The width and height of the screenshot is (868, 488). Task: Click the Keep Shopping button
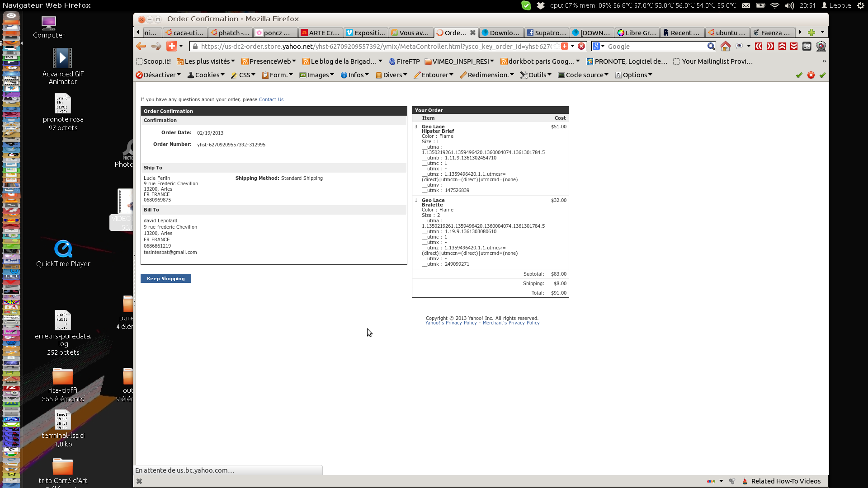point(165,278)
